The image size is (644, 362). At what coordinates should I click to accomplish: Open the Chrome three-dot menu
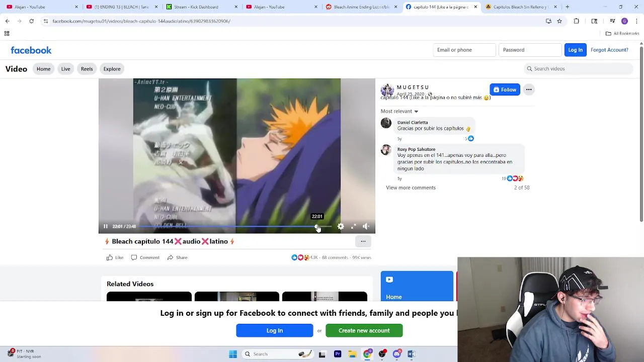pos(636,21)
